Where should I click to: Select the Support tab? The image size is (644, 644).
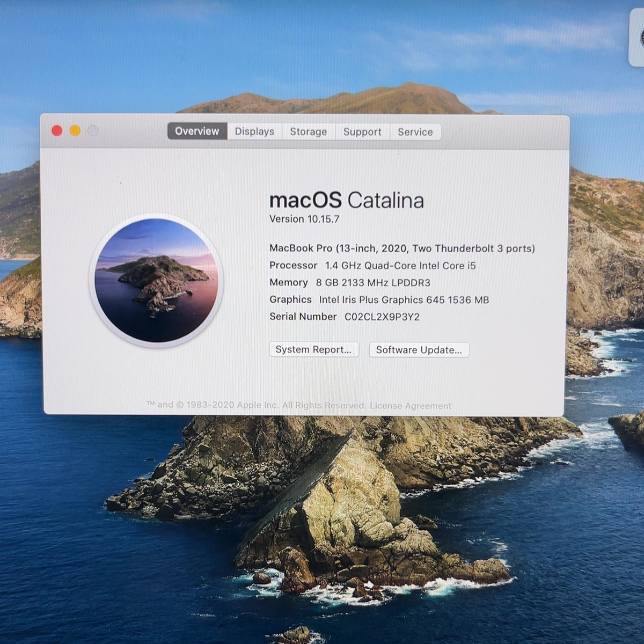pyautogui.click(x=362, y=132)
